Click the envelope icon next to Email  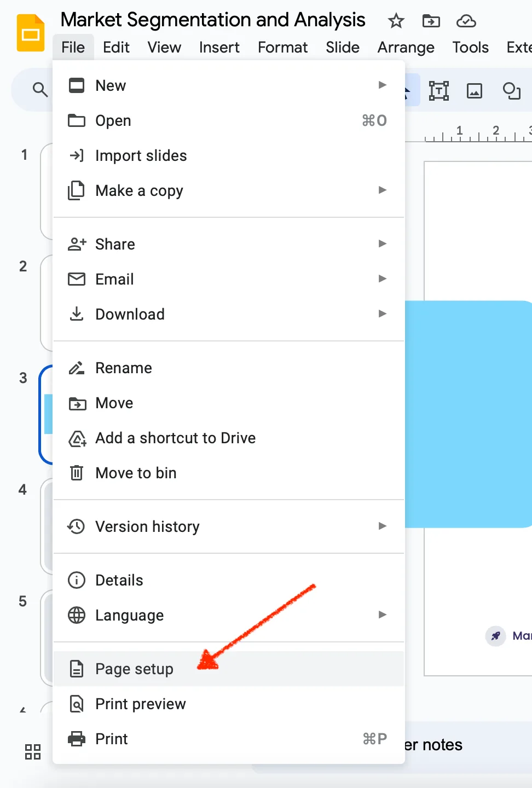click(77, 279)
